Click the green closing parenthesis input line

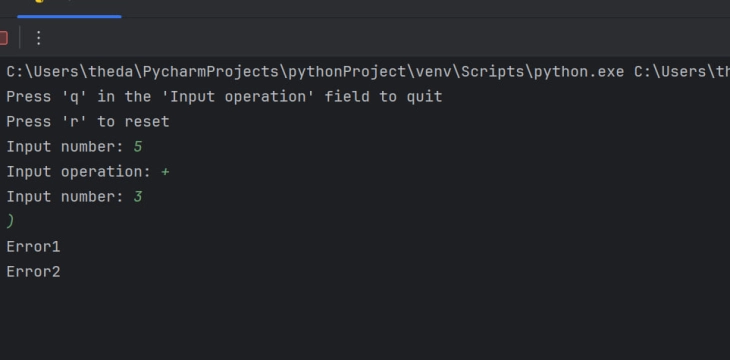tap(10, 222)
